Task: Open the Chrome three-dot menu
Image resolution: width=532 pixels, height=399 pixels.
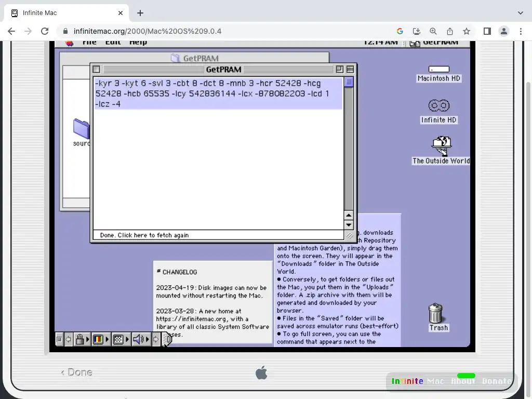Action: [x=521, y=31]
